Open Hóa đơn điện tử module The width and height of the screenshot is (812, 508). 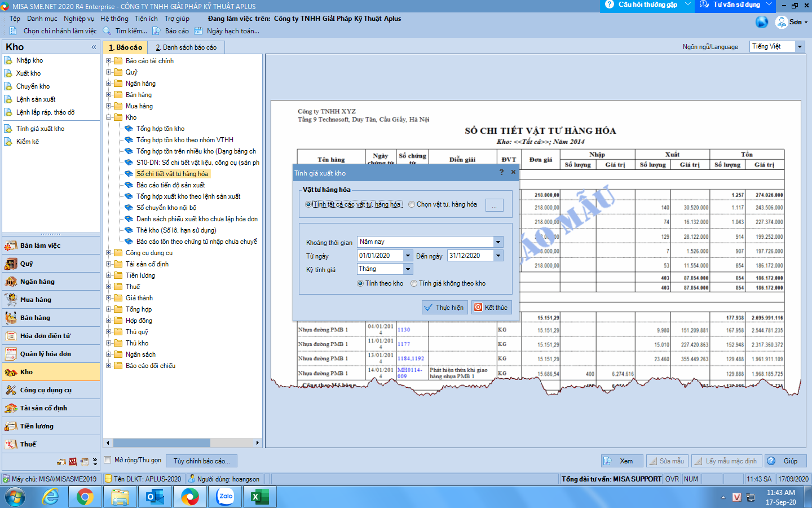point(51,336)
